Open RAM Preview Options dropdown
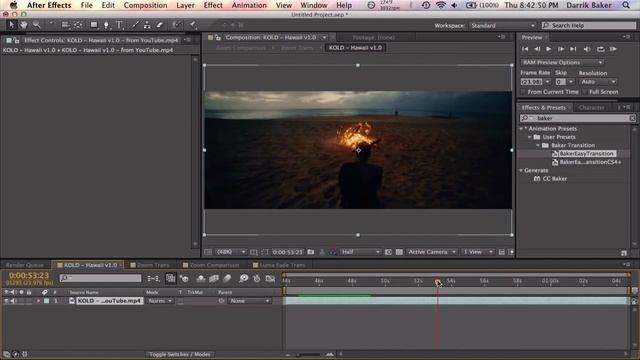640x360 pixels. click(562, 62)
